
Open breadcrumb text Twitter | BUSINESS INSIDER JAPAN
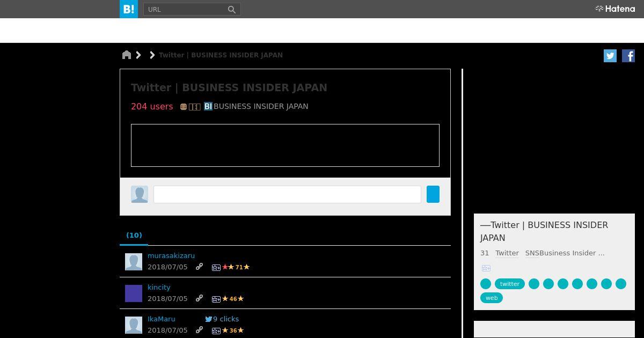[x=221, y=55]
